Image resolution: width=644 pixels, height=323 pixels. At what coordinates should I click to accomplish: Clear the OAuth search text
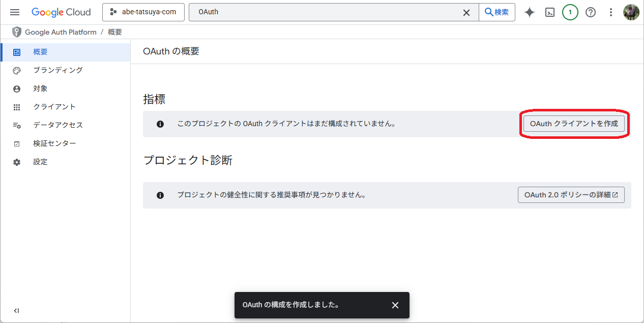pyautogui.click(x=466, y=12)
